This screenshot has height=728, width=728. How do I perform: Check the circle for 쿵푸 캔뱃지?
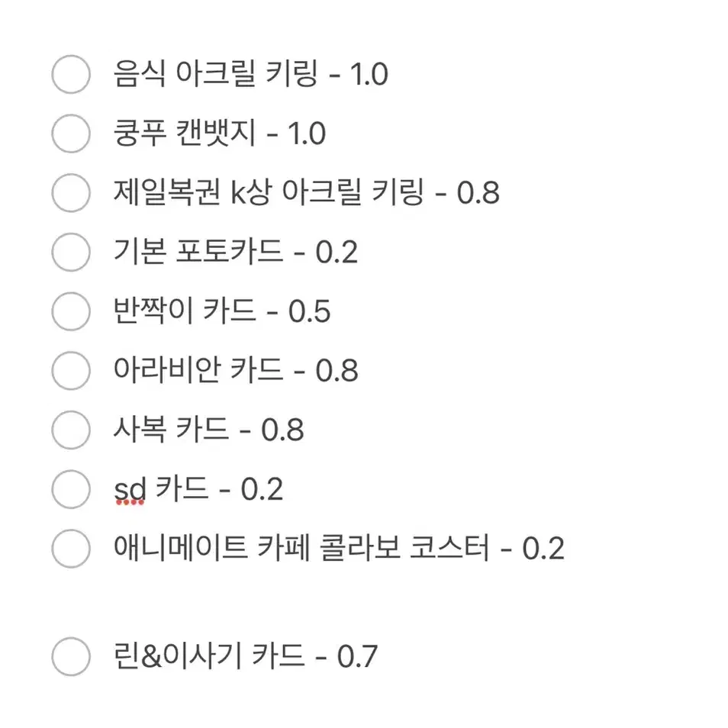click(x=71, y=134)
